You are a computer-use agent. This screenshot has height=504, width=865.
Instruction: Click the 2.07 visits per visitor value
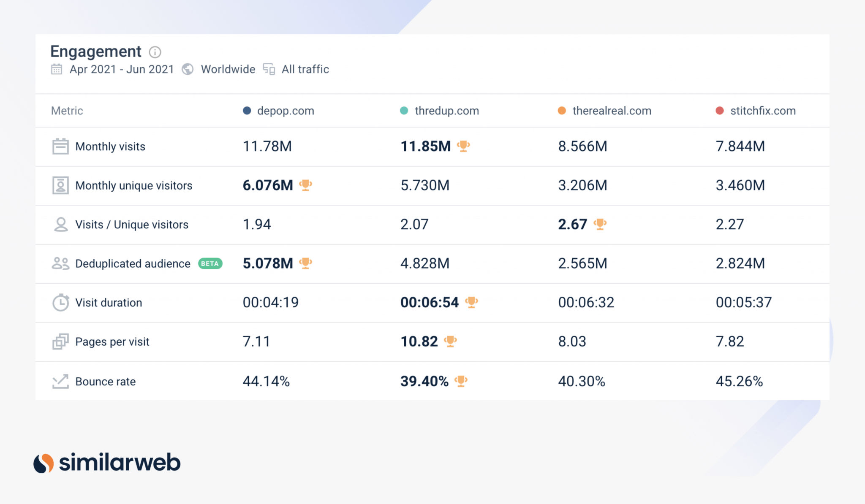point(414,224)
